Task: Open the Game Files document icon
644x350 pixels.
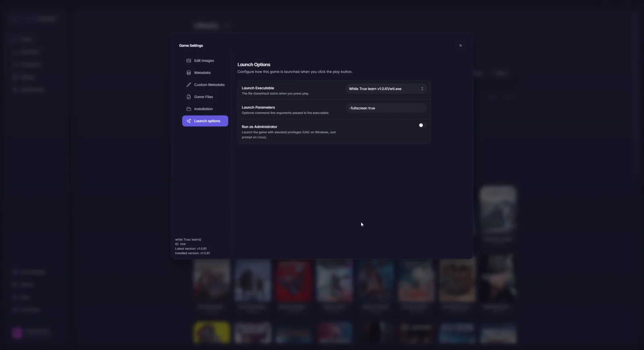Action: 188,97
